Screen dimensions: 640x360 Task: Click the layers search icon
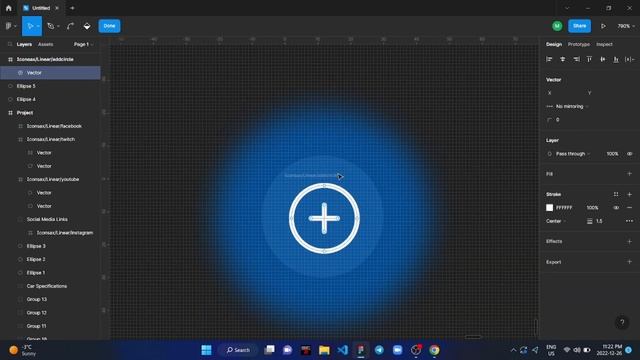click(x=10, y=44)
